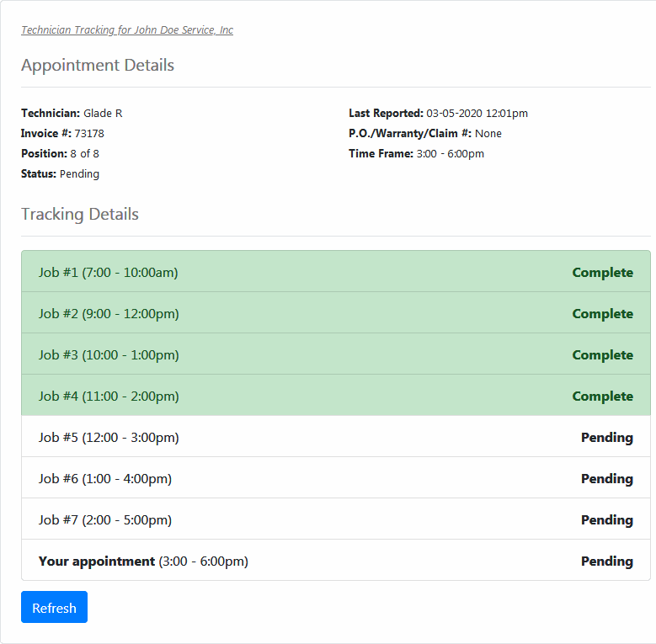The height and width of the screenshot is (644, 656).
Task: Select the Job #3 (10:00 - 1:00pm) entry
Action: [109, 355]
